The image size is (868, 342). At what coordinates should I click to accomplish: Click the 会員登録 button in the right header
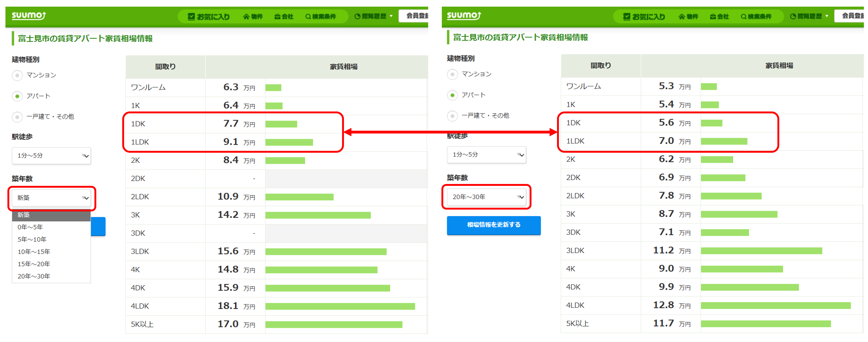tap(849, 16)
